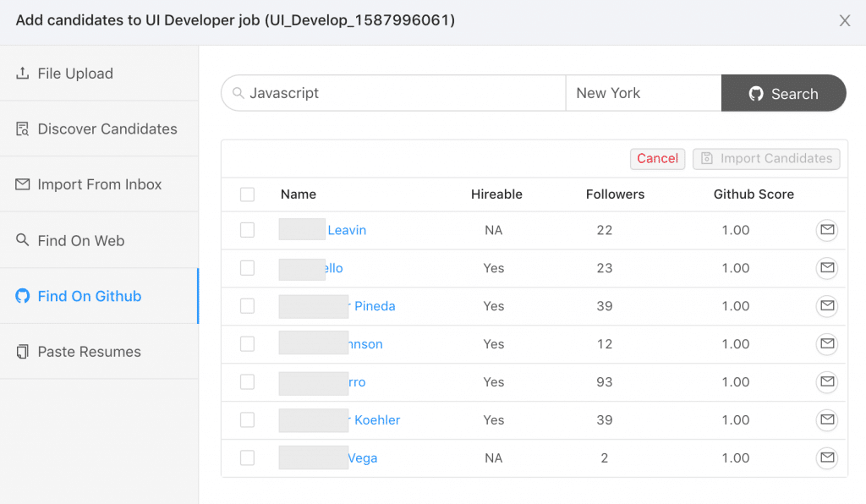Close the Add candidates dialog
866x504 pixels.
[x=844, y=21]
